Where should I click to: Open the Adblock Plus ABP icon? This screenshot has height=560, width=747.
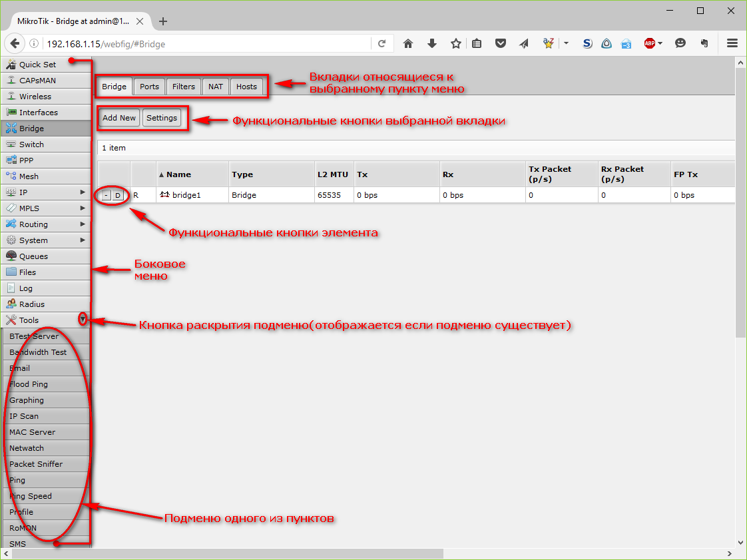650,44
